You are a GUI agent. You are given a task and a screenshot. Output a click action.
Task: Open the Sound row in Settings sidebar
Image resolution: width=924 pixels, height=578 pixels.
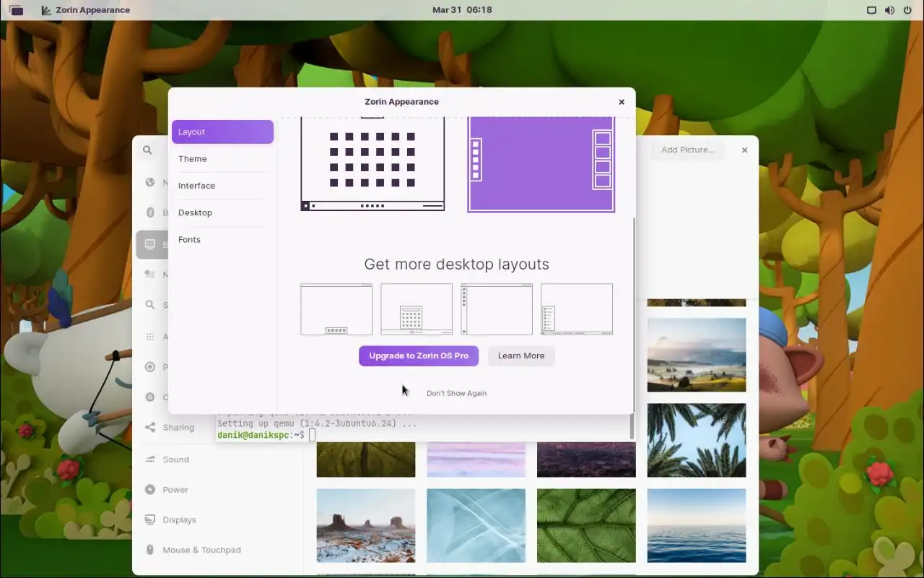[x=218, y=460]
